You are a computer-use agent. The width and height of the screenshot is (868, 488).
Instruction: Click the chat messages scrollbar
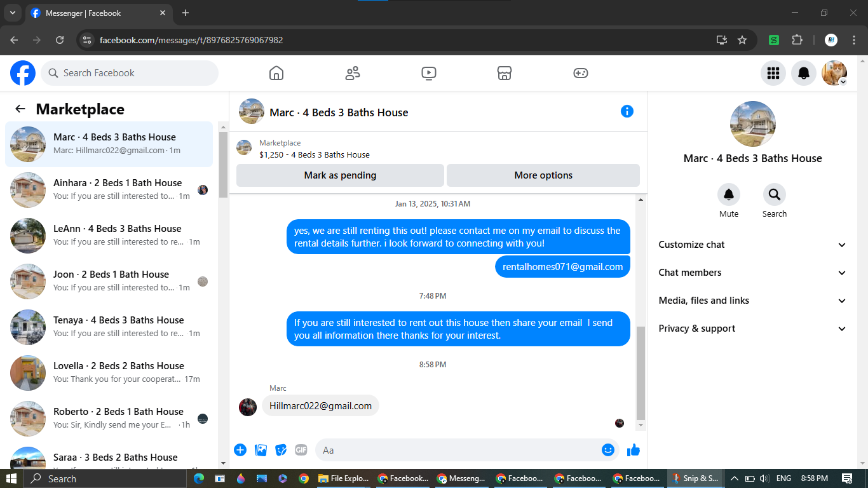[641, 373]
